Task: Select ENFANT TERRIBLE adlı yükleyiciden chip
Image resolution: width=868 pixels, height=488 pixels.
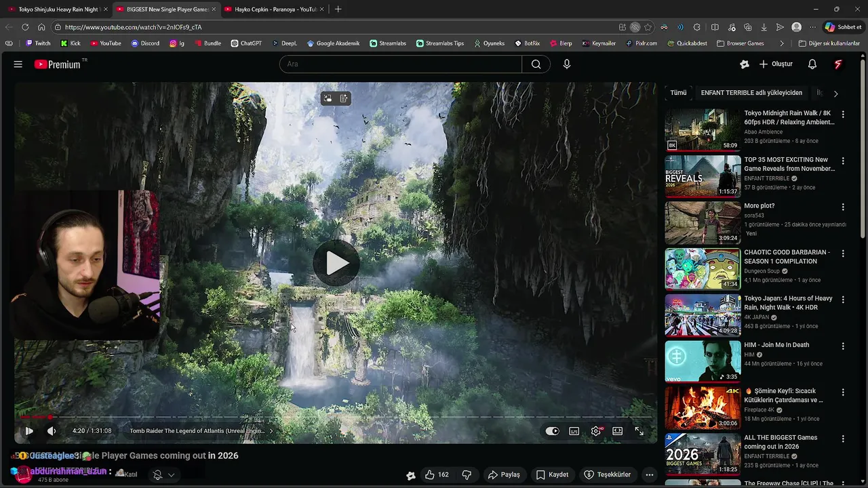Action: point(751,93)
